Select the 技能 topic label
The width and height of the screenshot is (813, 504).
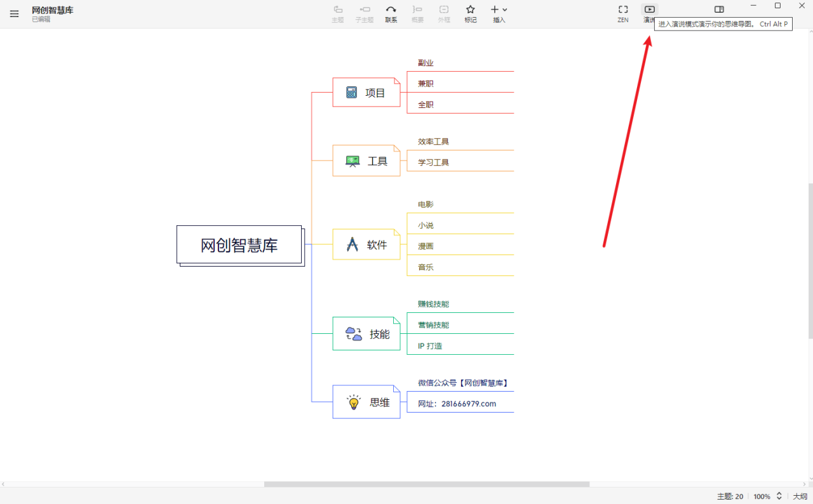(380, 335)
